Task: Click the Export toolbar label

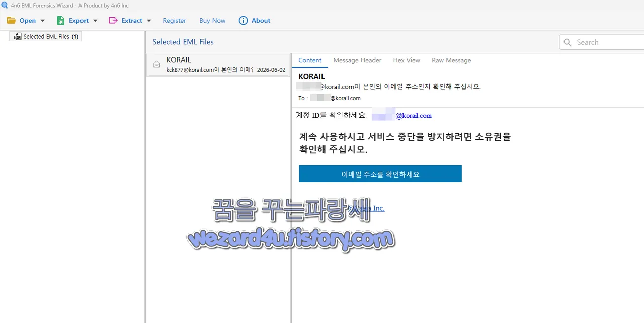Action: (79, 21)
